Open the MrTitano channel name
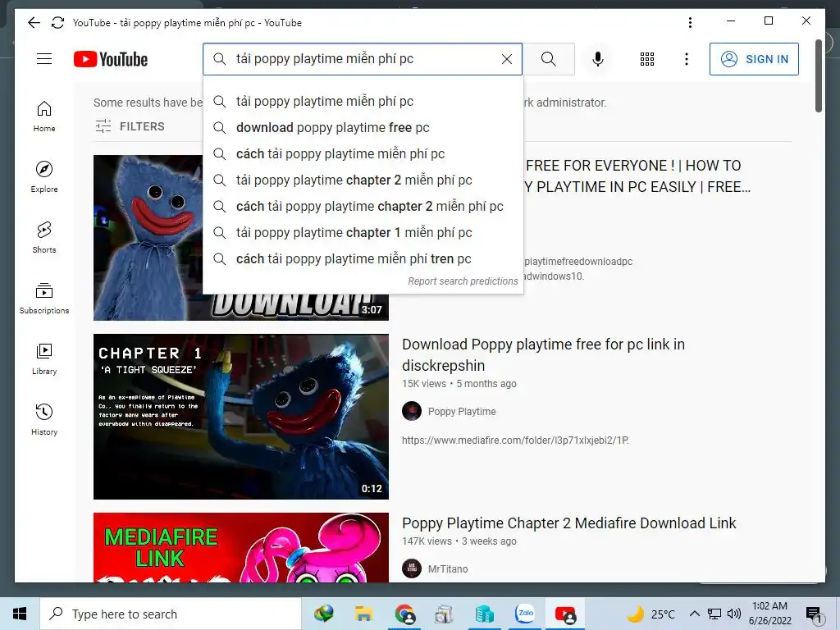840x630 pixels. [448, 569]
